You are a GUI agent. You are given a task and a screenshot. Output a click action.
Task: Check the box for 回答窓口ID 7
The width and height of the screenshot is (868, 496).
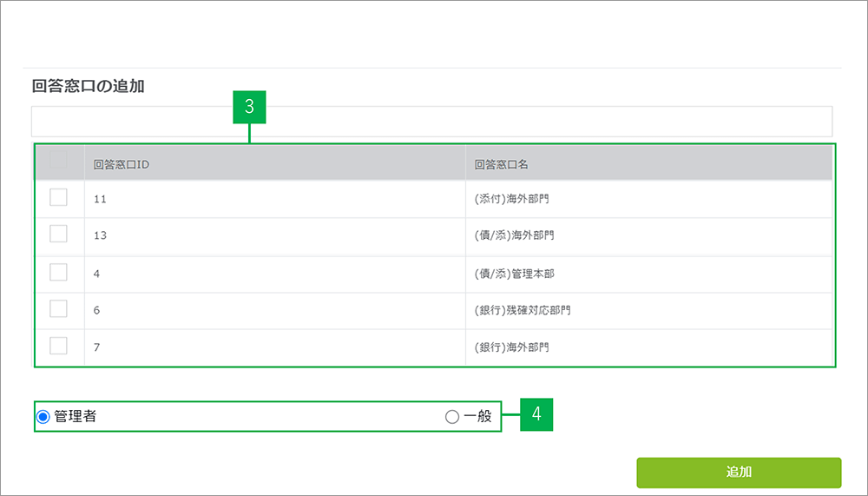point(58,346)
